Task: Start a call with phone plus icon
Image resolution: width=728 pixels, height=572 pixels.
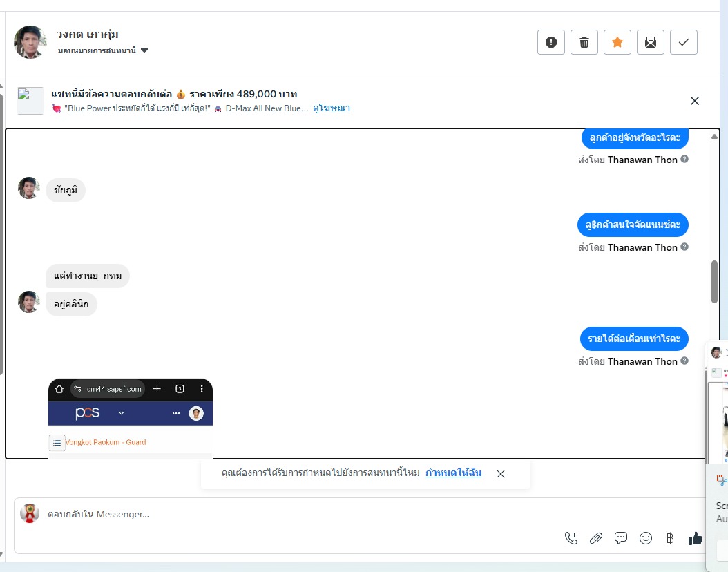Action: pyautogui.click(x=571, y=538)
